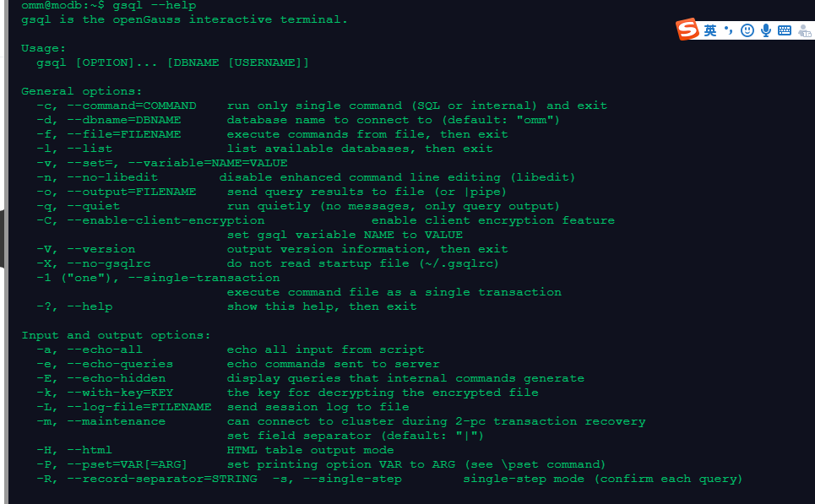
Task: Open the emoji smiley panel
Action: pos(747,30)
